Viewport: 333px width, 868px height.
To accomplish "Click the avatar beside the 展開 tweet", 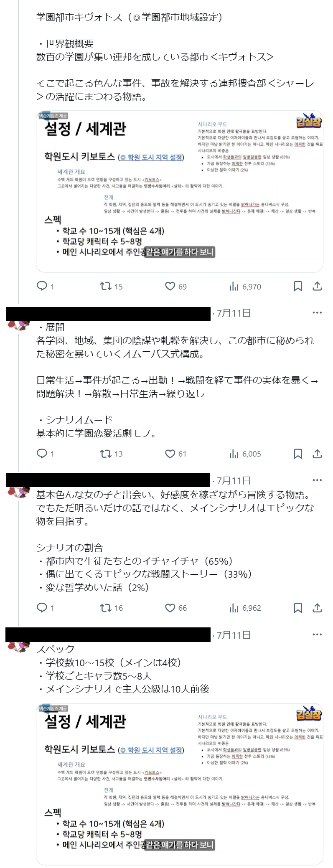I will 18,324.
